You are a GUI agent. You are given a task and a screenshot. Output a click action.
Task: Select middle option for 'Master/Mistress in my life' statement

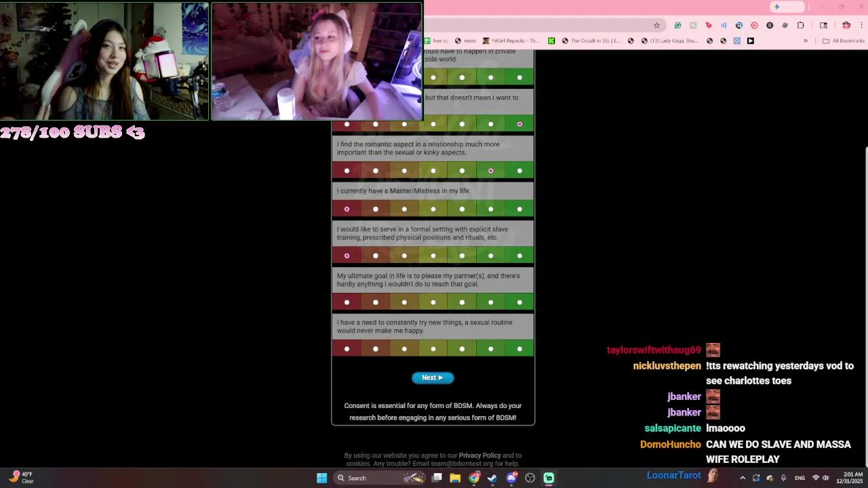[x=433, y=209]
